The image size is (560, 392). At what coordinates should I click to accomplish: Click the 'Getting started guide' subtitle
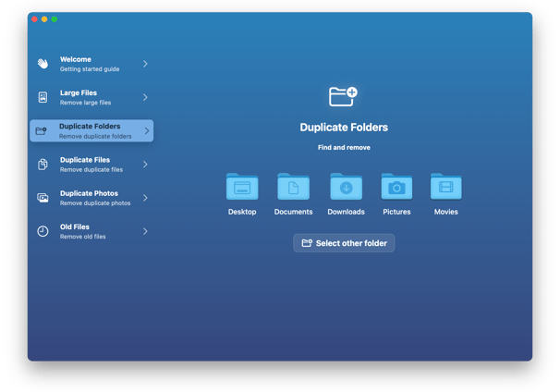tap(90, 69)
